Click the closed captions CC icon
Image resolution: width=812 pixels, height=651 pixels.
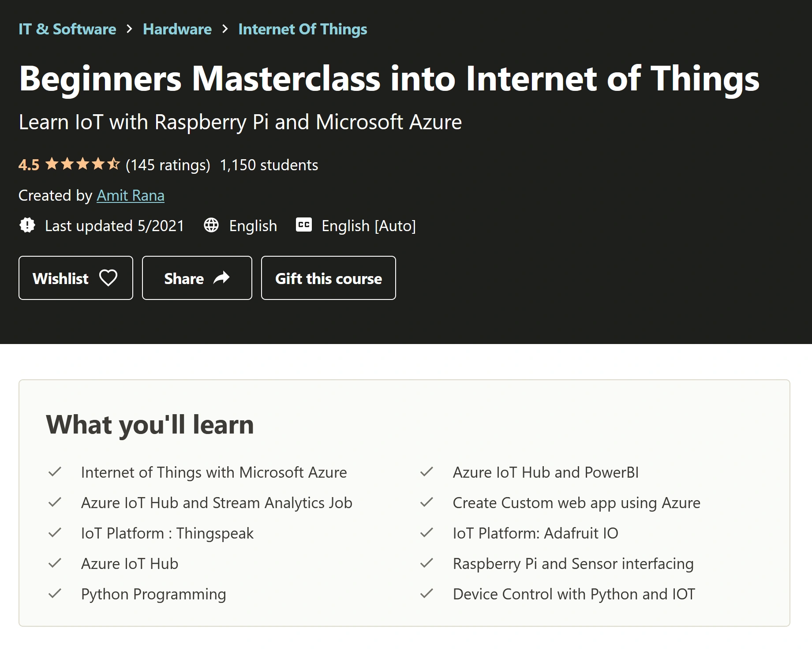304,224
